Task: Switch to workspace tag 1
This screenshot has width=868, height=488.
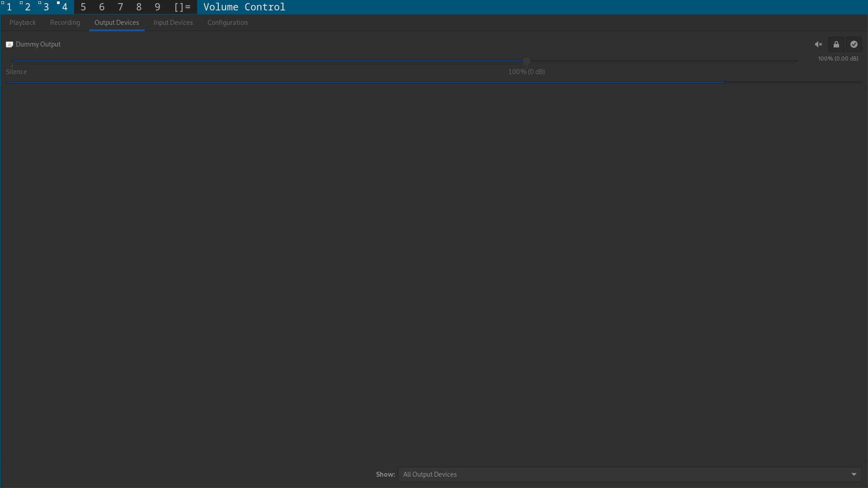Action: 9,7
